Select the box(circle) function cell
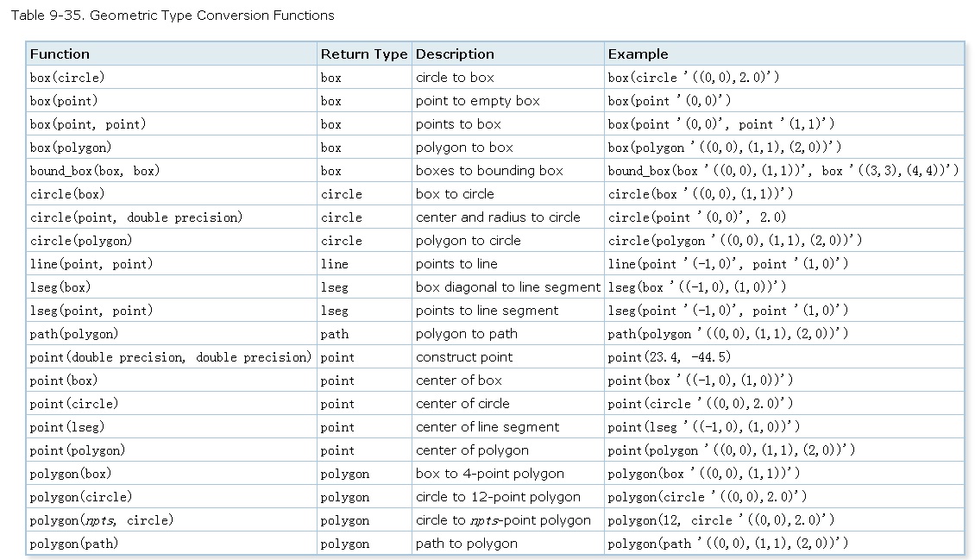The height and width of the screenshot is (560, 975). point(67,78)
